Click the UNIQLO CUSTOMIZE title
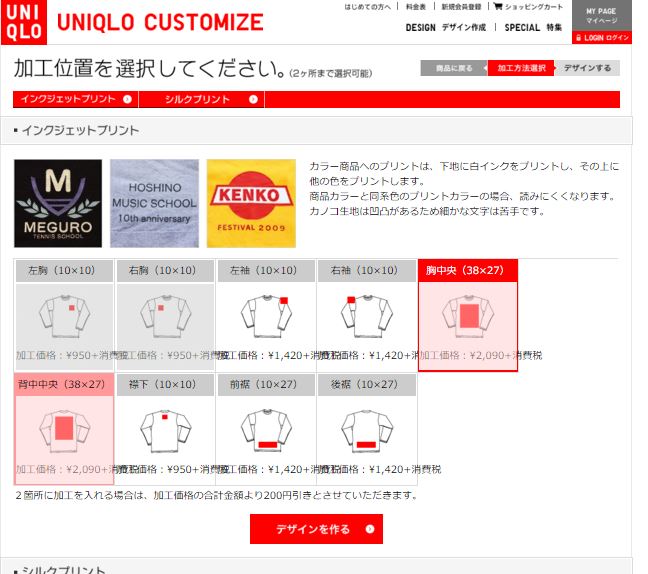 pyautogui.click(x=160, y=22)
